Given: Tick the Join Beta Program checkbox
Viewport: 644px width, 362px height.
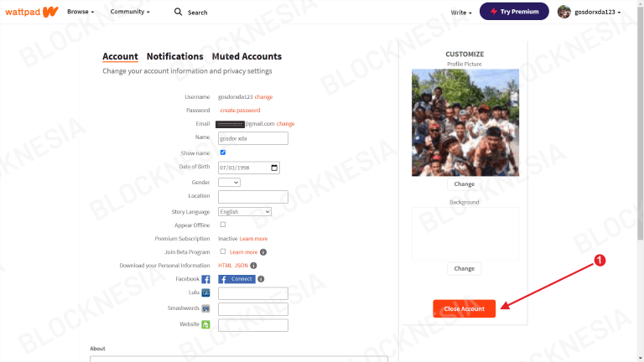Looking at the screenshot, I should tap(222, 251).
